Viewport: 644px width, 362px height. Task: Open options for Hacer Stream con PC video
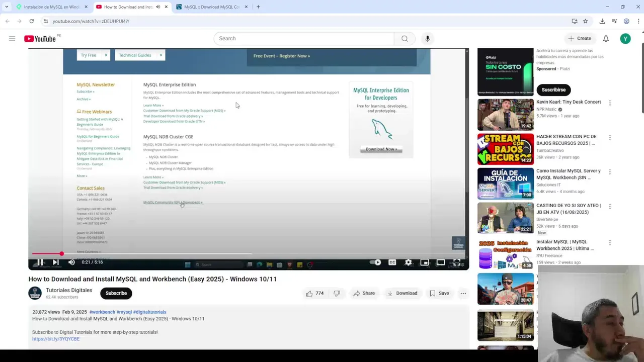coord(610,137)
